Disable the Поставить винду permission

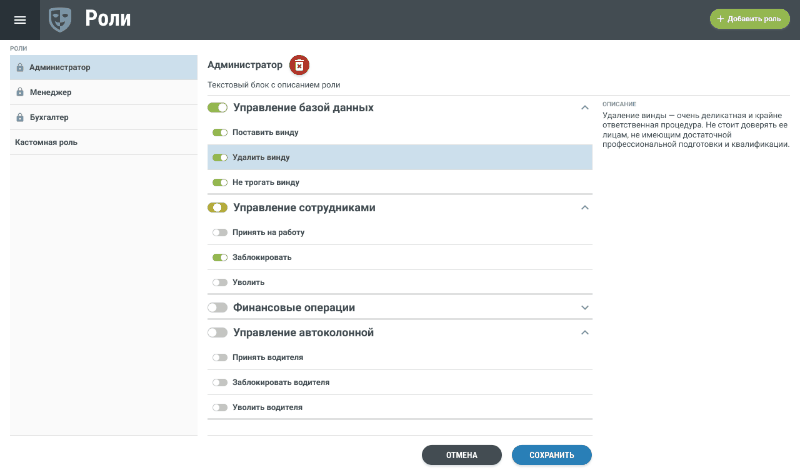(220, 132)
